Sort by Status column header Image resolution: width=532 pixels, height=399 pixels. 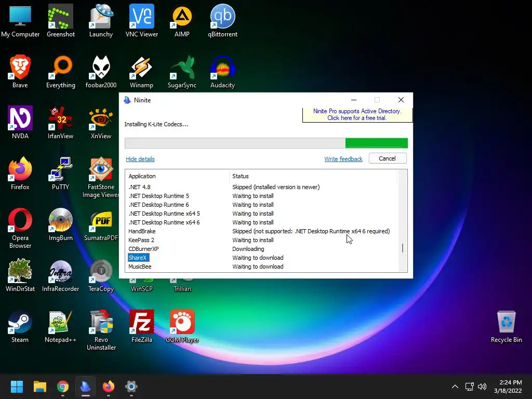click(x=313, y=176)
